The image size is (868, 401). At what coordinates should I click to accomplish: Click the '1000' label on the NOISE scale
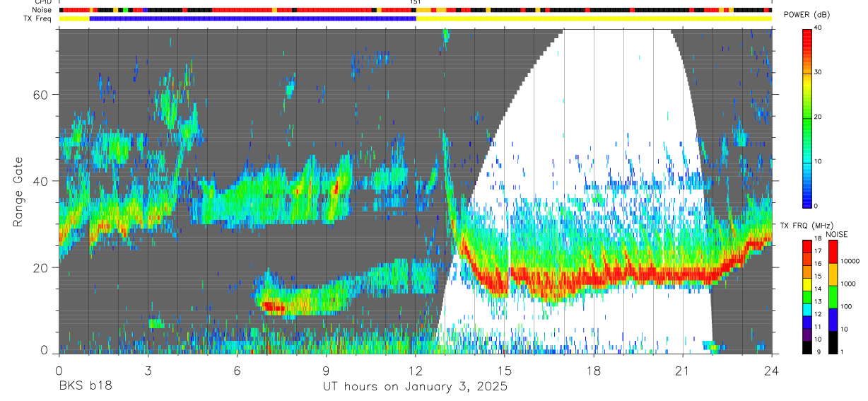click(849, 285)
